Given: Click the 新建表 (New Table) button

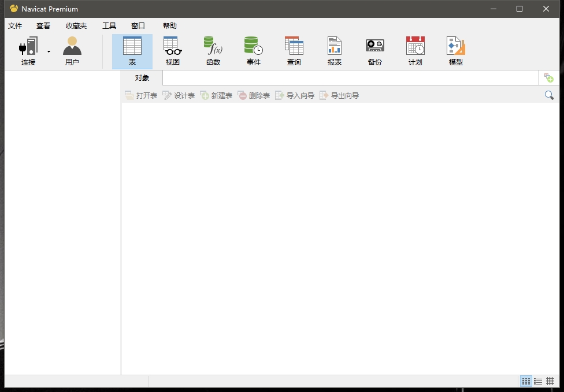Looking at the screenshot, I should [216, 95].
